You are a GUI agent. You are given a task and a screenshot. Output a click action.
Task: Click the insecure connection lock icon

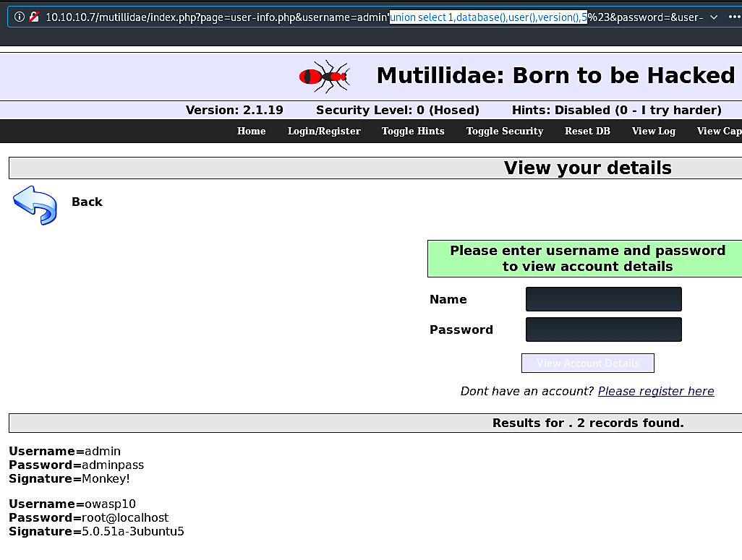click(x=33, y=17)
